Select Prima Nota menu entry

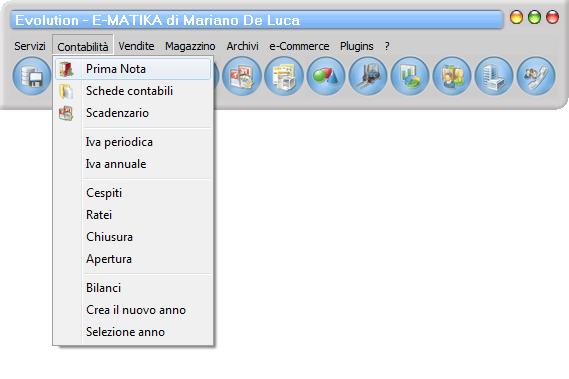133,69
